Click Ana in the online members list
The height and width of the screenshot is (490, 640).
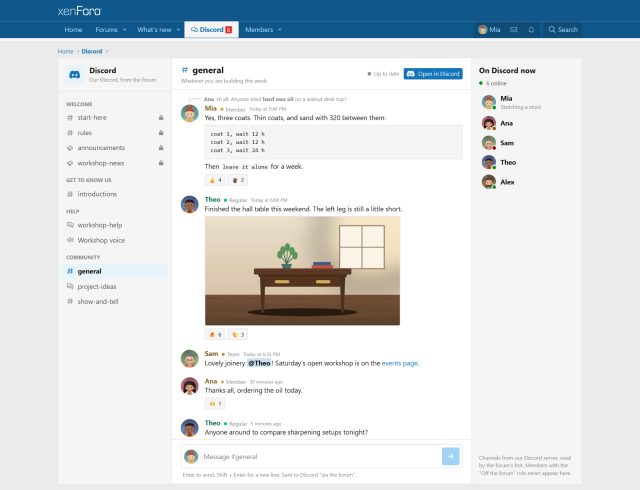tap(525, 123)
